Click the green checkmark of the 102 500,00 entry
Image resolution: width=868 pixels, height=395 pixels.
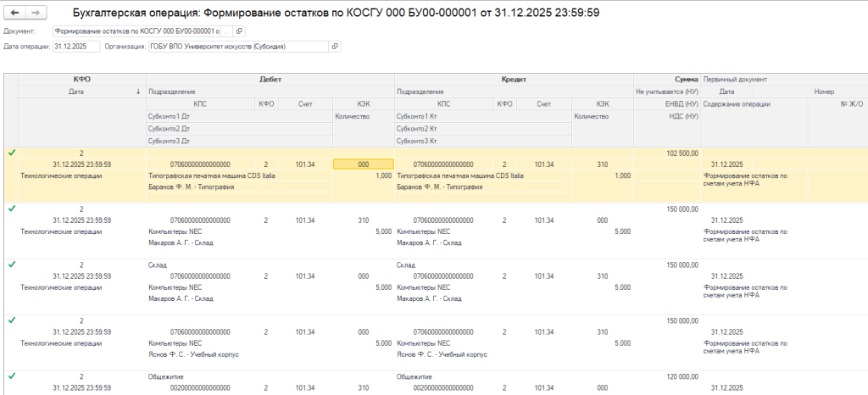point(11,153)
